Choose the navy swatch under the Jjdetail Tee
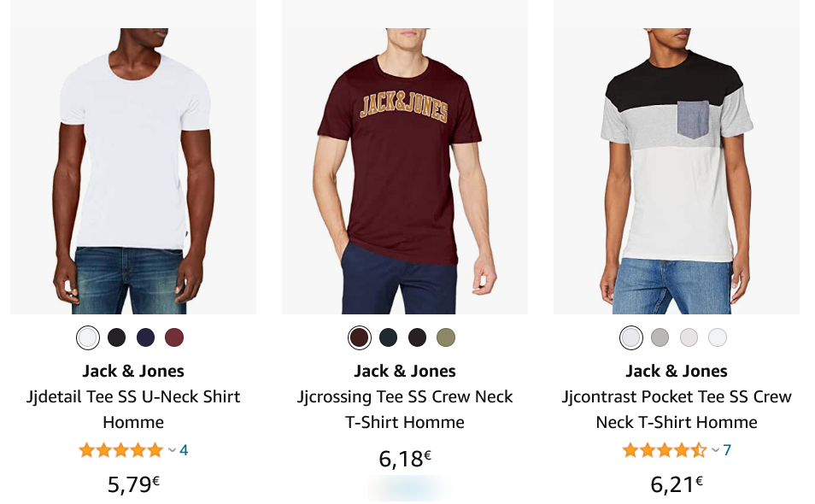Viewport: 815px width, 504px height. [145, 337]
